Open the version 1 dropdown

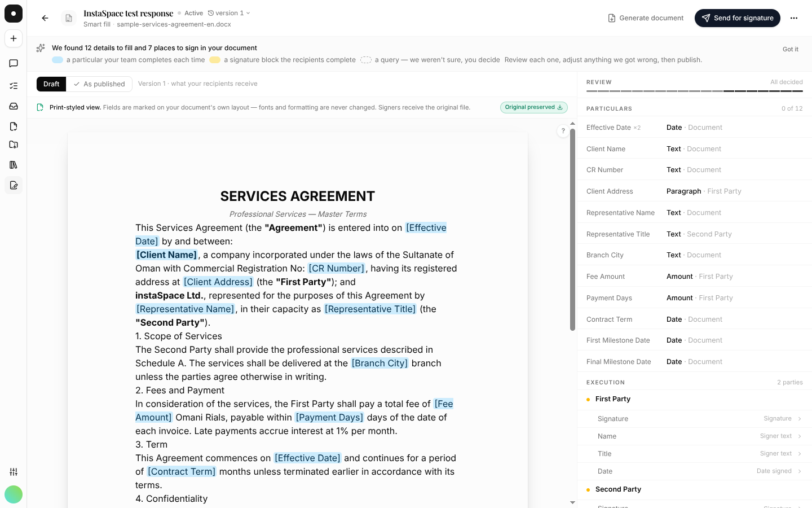229,13
